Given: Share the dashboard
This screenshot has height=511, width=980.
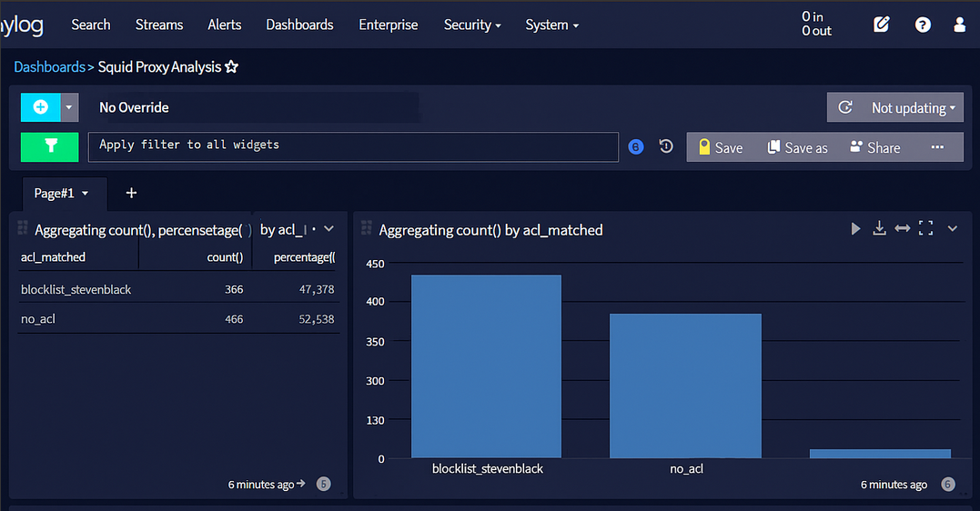Looking at the screenshot, I should pos(875,147).
